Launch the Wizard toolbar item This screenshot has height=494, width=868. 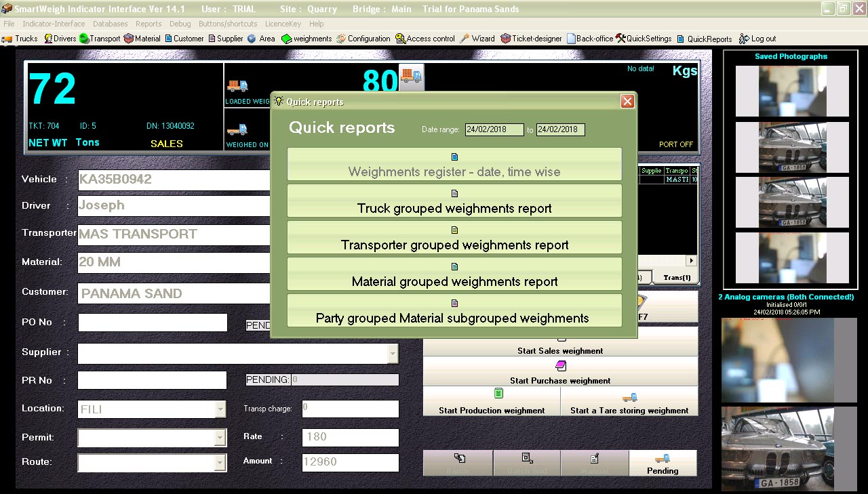477,39
